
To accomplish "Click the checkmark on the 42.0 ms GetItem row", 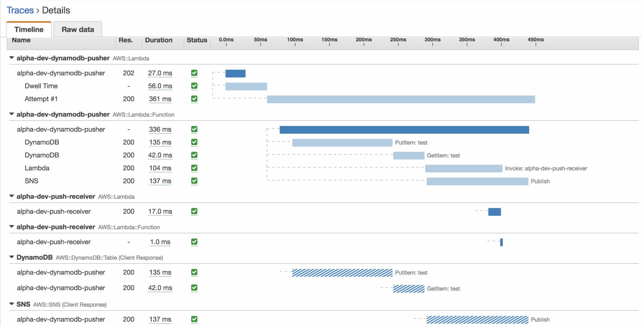I will click(x=194, y=155).
